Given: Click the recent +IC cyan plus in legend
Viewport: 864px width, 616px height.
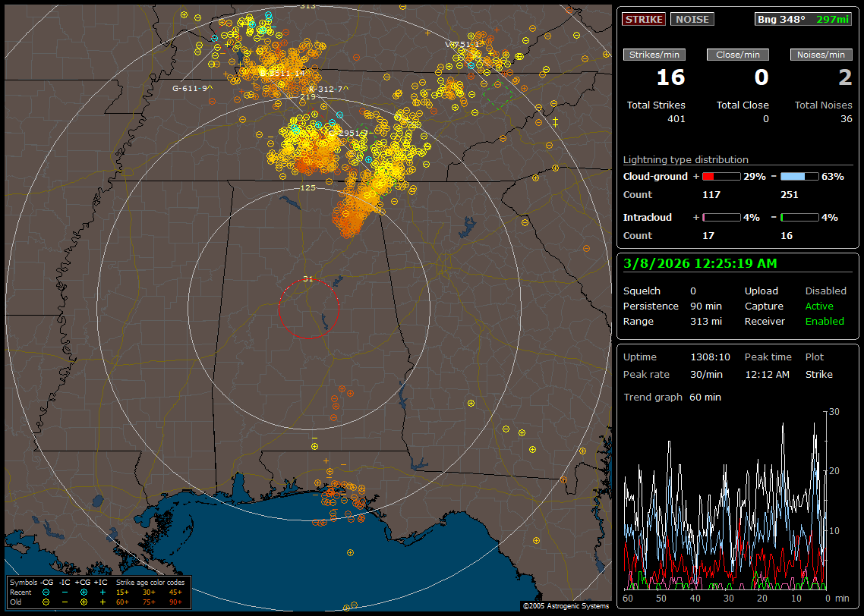Looking at the screenshot, I should (x=102, y=592).
